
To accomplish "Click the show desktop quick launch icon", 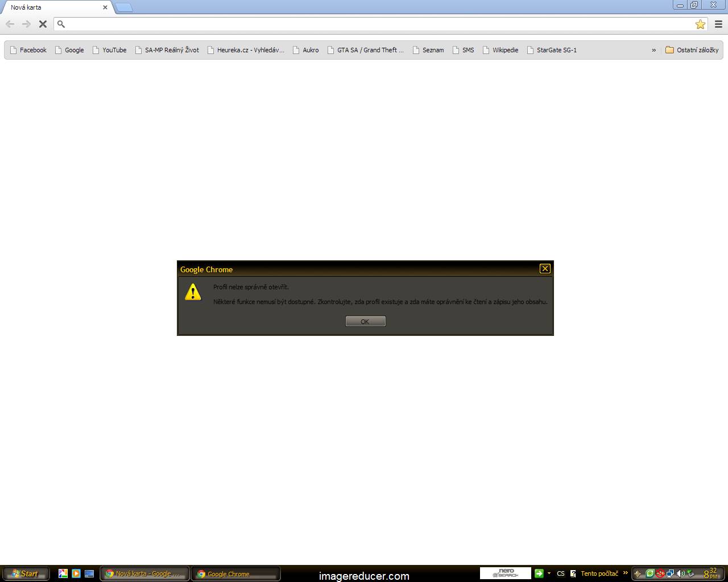I will 89,573.
